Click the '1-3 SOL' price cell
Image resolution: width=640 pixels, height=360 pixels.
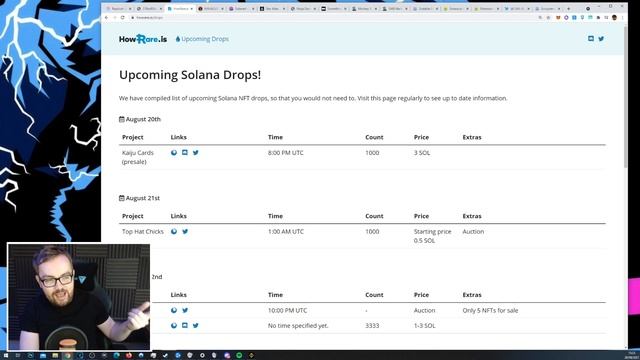coord(424,325)
